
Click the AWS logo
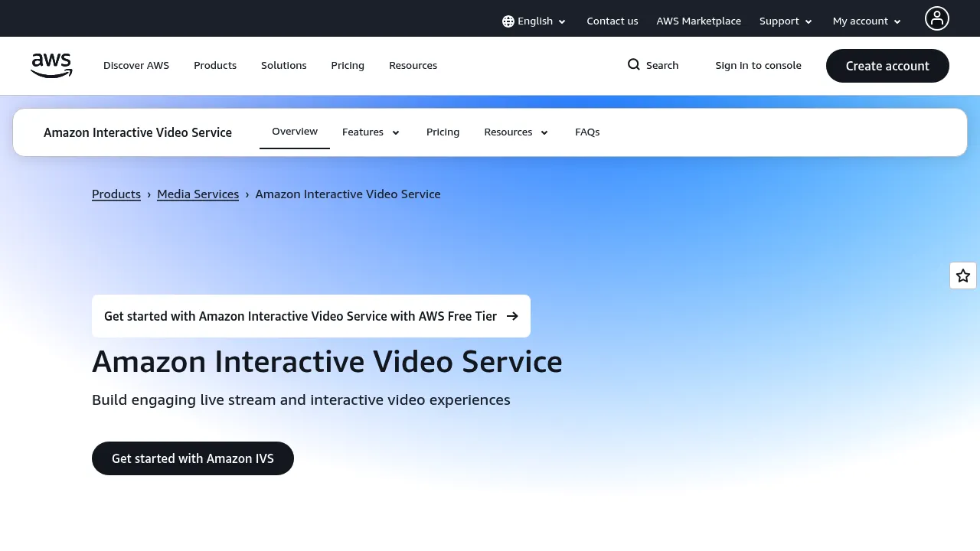51,66
